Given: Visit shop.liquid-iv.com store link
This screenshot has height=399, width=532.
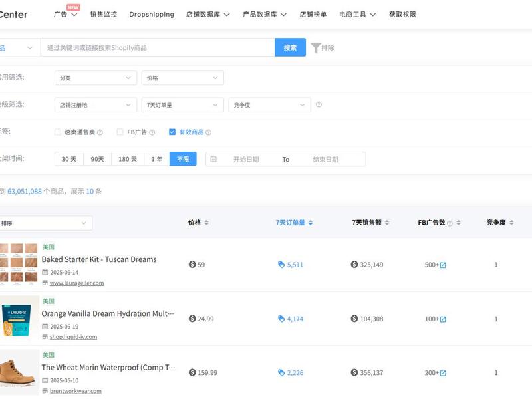Looking at the screenshot, I should [x=73, y=337].
